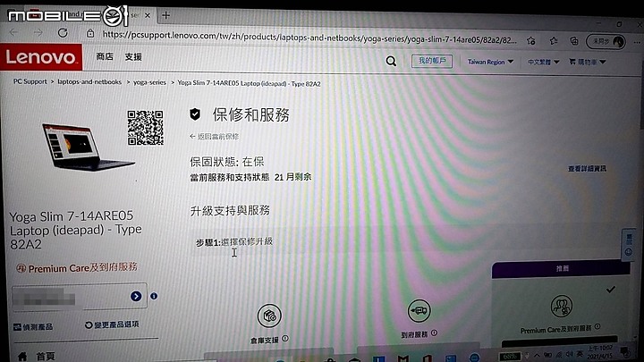
Task: Select the 到府服務 onsite option icon
Action: coord(419,311)
